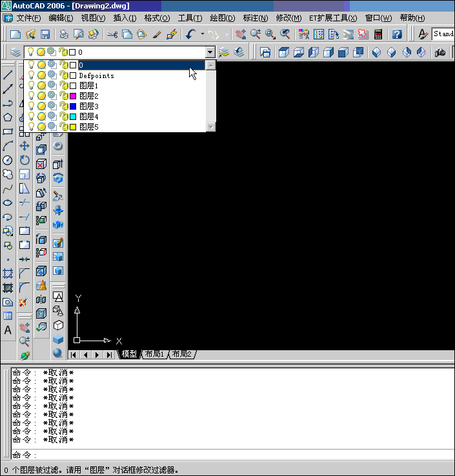Click the yellow color swatch of 图层5
Screen dimensions: 455x476
click(73, 127)
